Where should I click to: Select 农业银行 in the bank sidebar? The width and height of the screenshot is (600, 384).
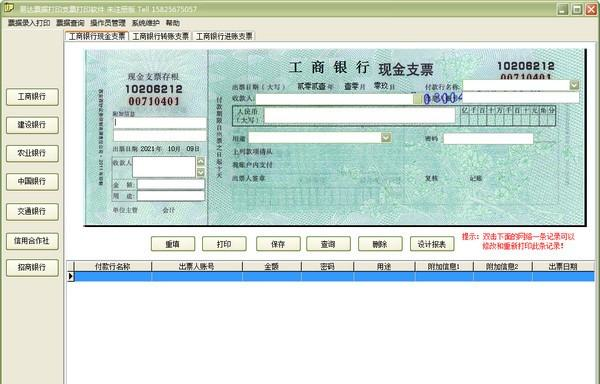pos(32,153)
